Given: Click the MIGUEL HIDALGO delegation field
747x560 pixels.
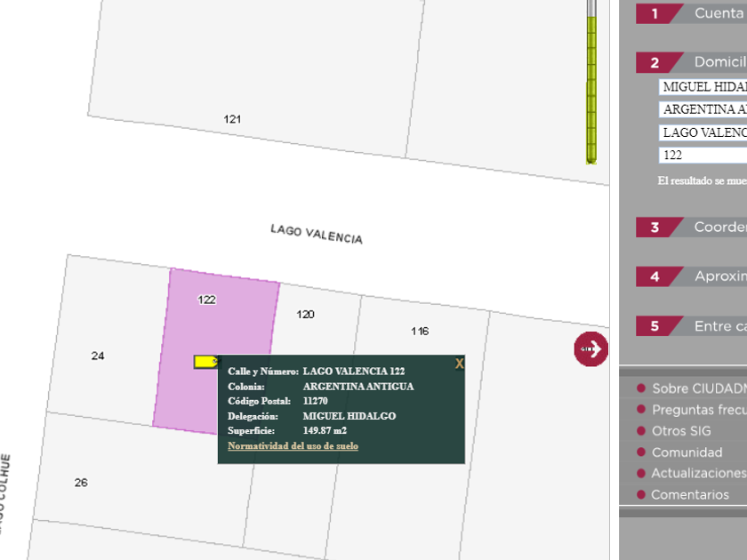Looking at the screenshot, I should click(703, 87).
